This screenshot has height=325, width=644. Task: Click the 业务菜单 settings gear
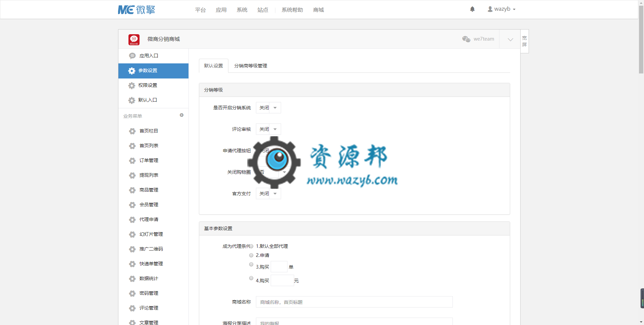(x=181, y=115)
